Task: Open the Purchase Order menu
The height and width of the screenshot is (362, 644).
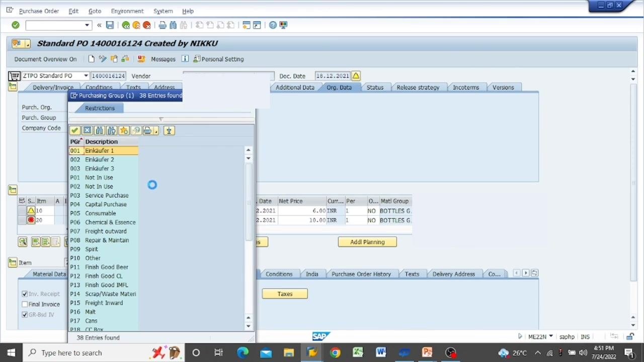Action: tap(39, 11)
